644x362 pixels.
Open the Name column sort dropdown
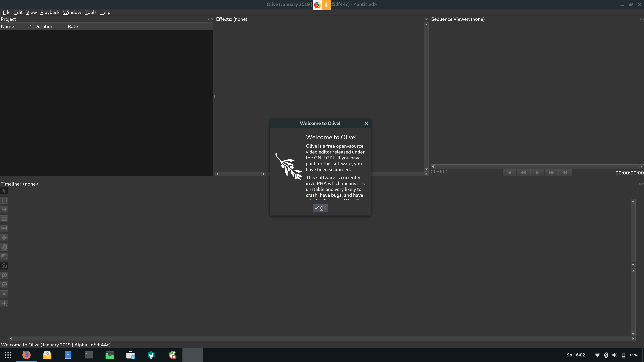click(30, 26)
